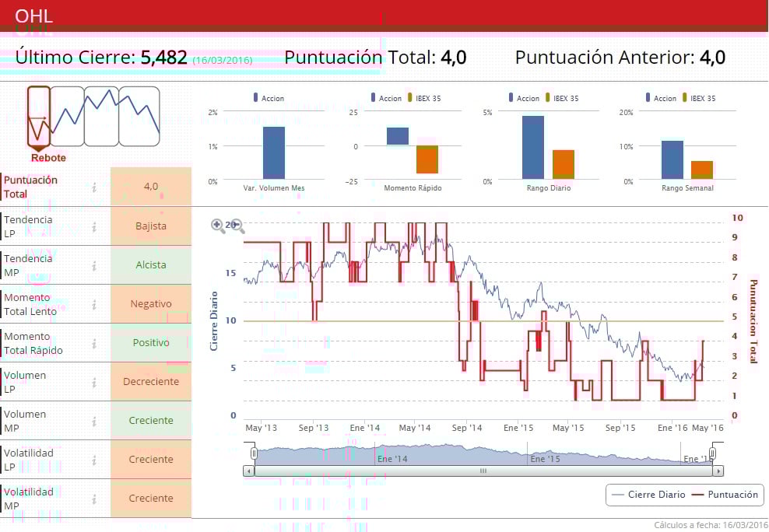This screenshot has width=769, height=532.
Task: Open info icon for Volumen MP
Action: coord(93,422)
